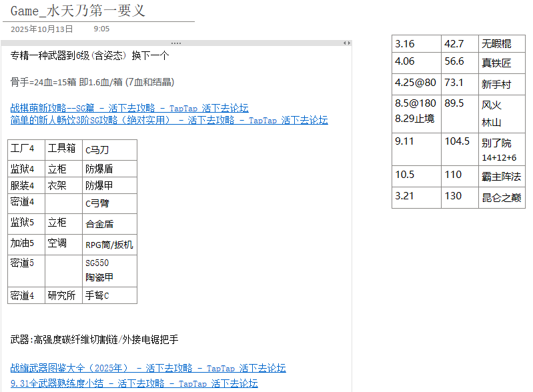Click the 武器:高强度碳纤维切割链 text line

coord(95,340)
